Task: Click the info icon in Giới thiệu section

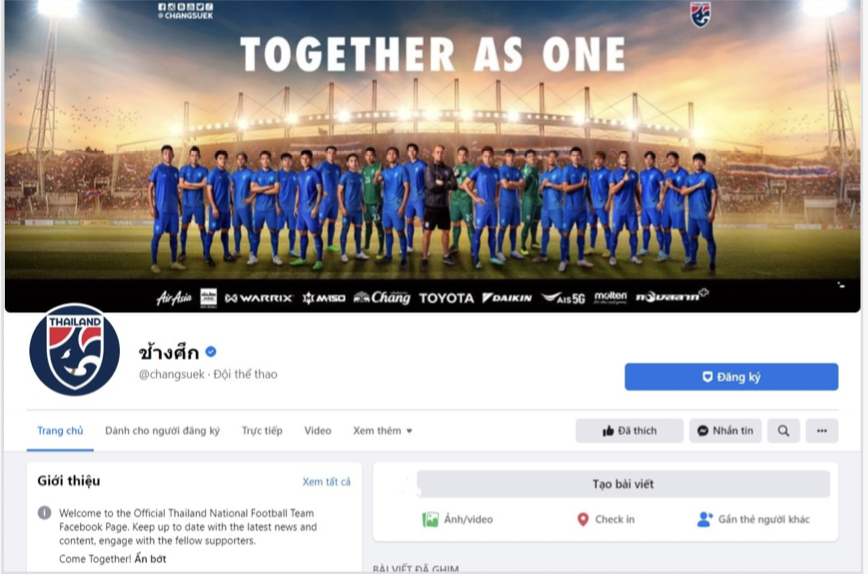Action: pos(44,513)
